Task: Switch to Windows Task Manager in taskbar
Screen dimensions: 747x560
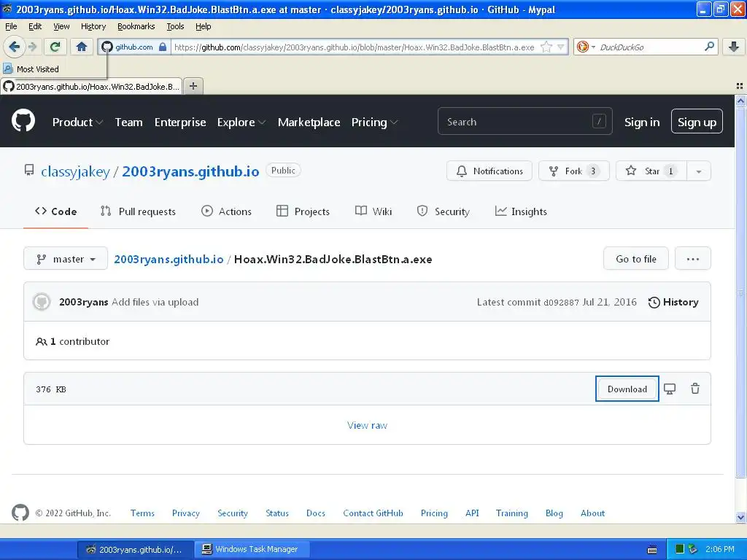Action: (x=252, y=549)
